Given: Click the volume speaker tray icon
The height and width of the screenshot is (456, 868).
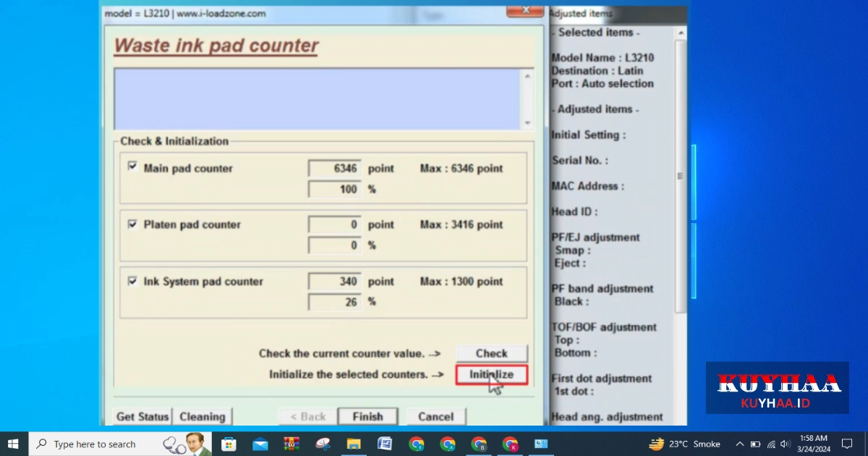Looking at the screenshot, I should [x=786, y=444].
